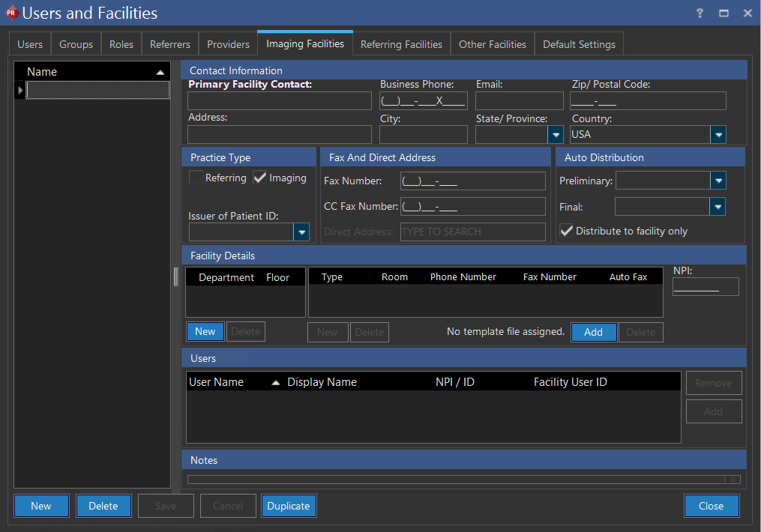
Task: Expand the Country dropdown showing USA
Action: pos(718,135)
